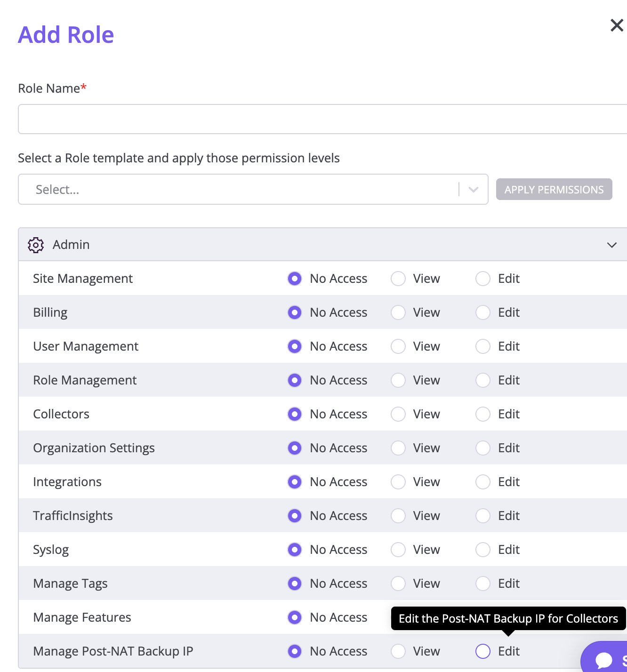Select Edit for Collectors
The height and width of the screenshot is (672, 627).
(x=483, y=414)
